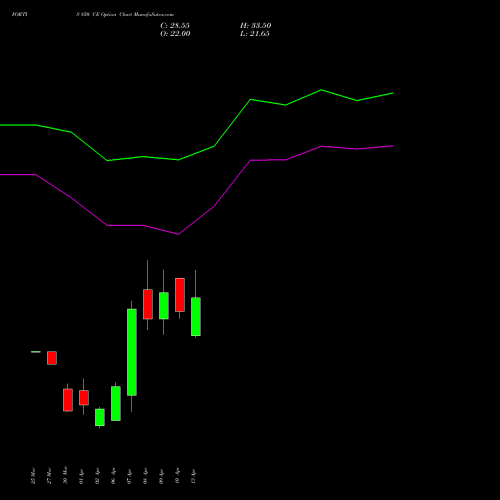Select the 09 Apr date axis label
500x500 pixels.
(x=161, y=476)
